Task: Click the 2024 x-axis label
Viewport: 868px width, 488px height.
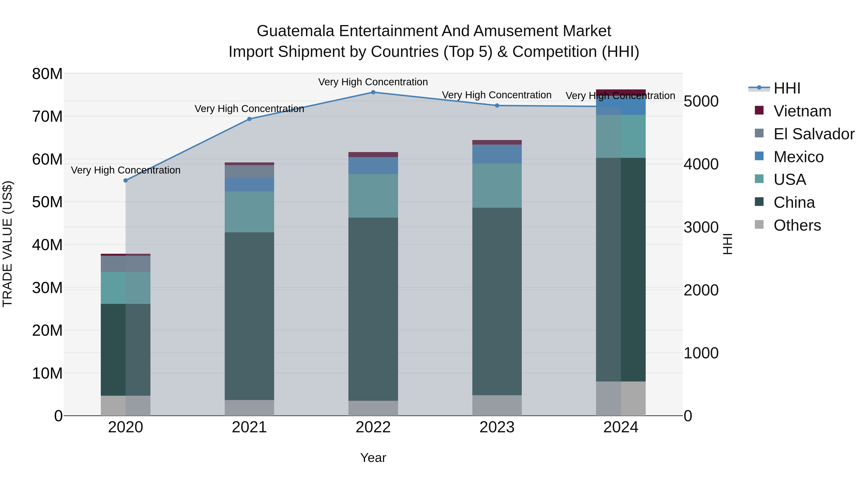Action: (x=621, y=427)
